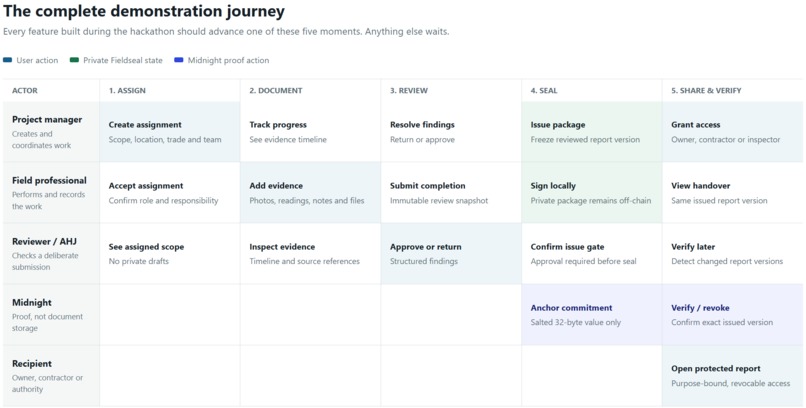Click "The complete demonstration journey" heading
The width and height of the screenshot is (806, 408).
pos(144,11)
